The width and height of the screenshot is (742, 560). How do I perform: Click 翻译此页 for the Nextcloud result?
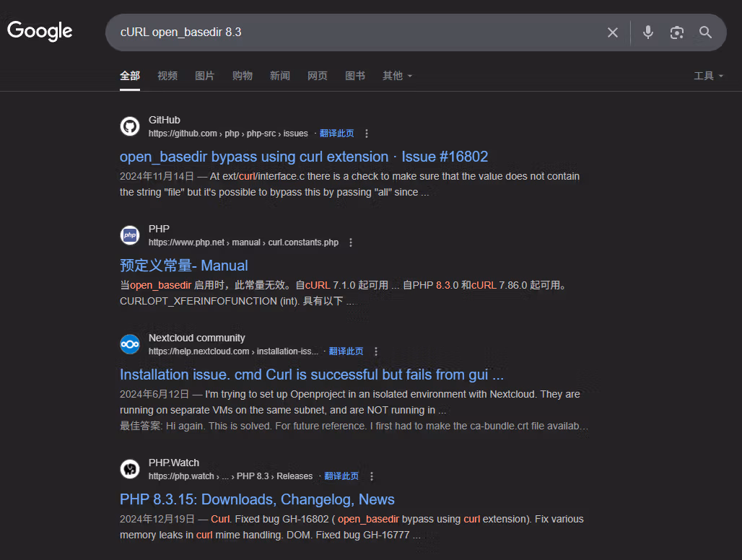coord(346,351)
